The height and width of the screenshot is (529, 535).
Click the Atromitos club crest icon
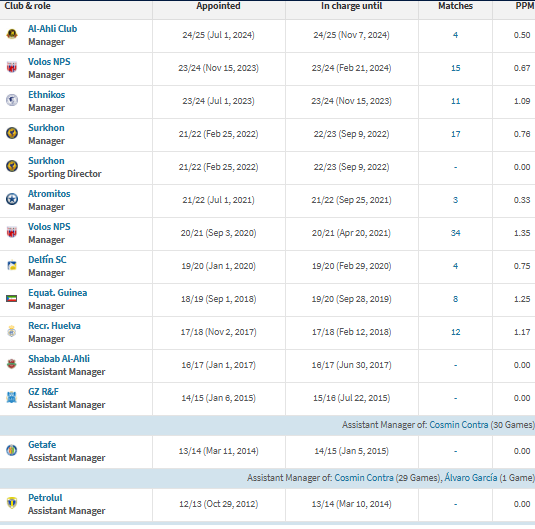12,199
